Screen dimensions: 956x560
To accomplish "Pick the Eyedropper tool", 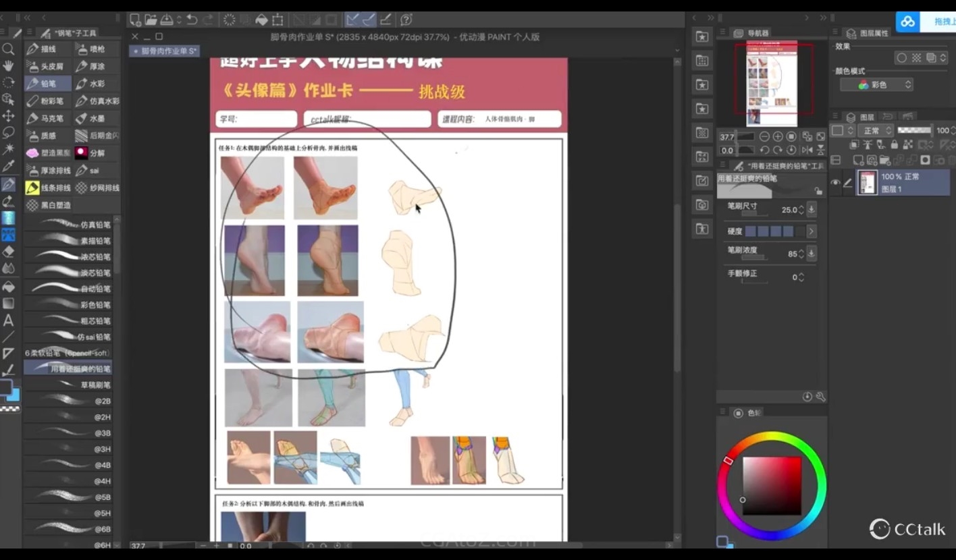I will pyautogui.click(x=8, y=166).
